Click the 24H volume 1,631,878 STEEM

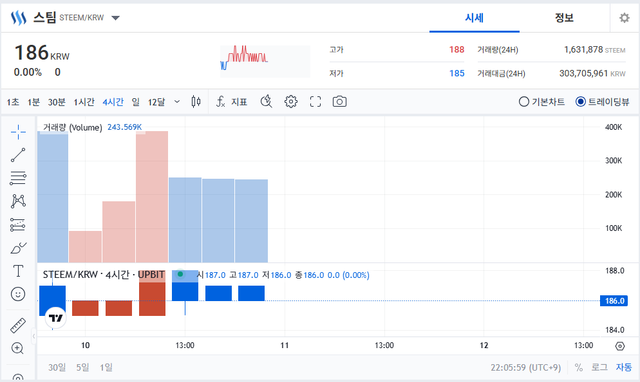[595, 50]
